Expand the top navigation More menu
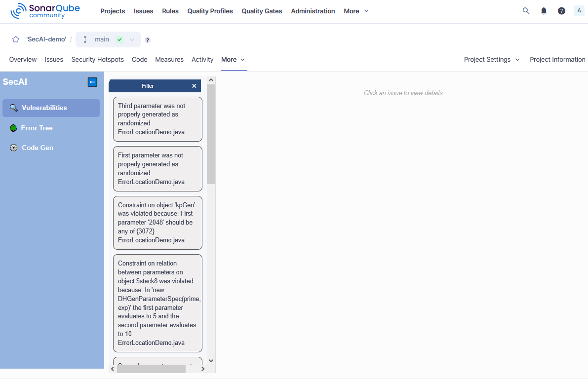Viewport: 588px width, 379px height. (356, 11)
